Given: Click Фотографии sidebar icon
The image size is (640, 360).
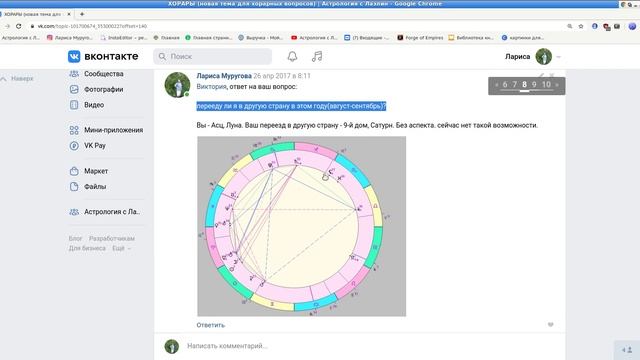Looking at the screenshot, I should point(74,89).
